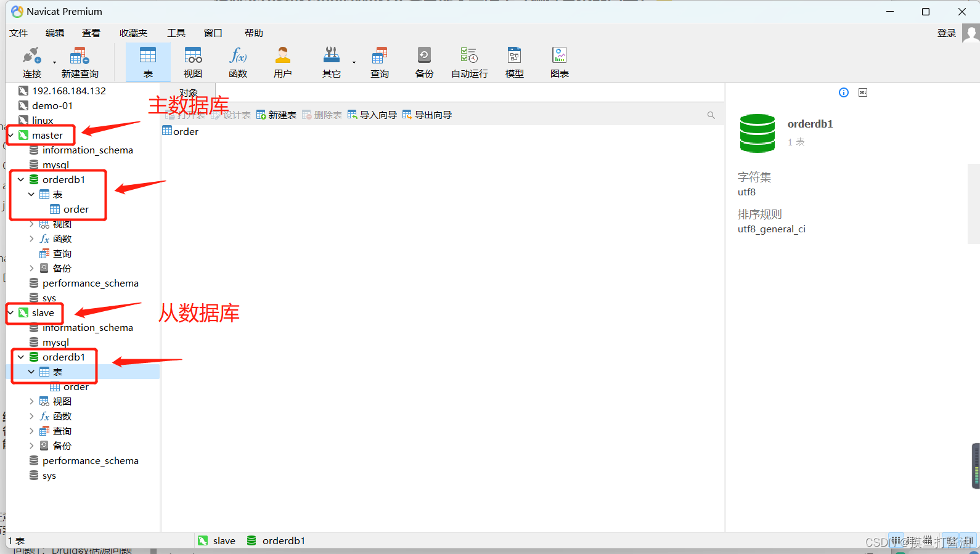This screenshot has width=980, height=554.
Task: Collapse the master connection node
Action: (x=11, y=135)
